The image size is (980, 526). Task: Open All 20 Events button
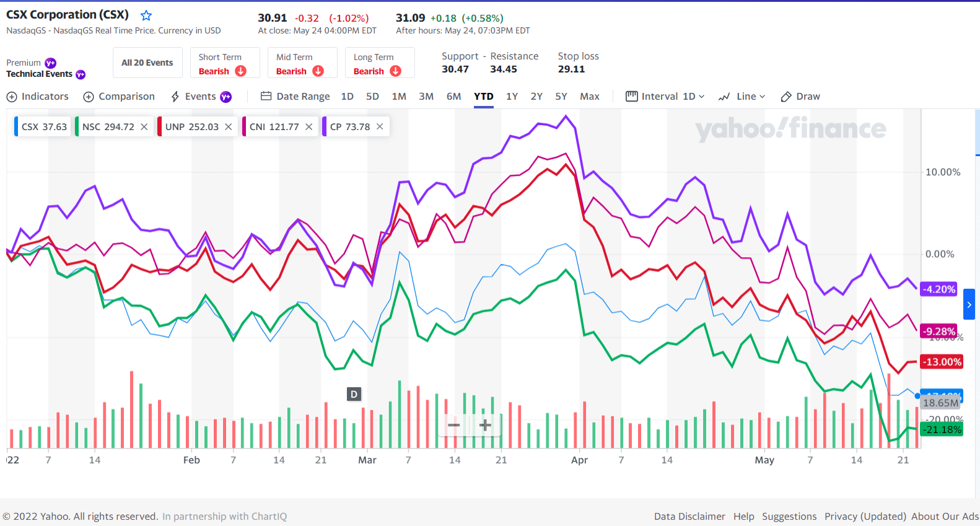(147, 63)
